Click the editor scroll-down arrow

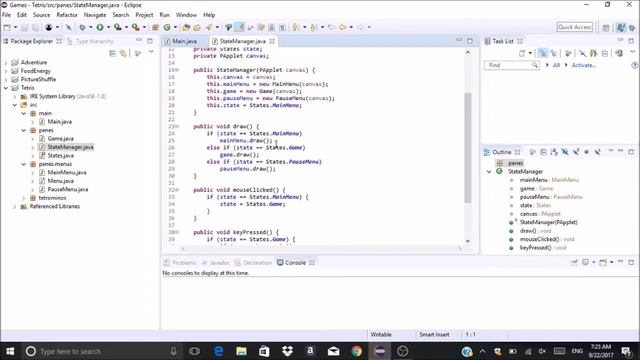click(468, 241)
